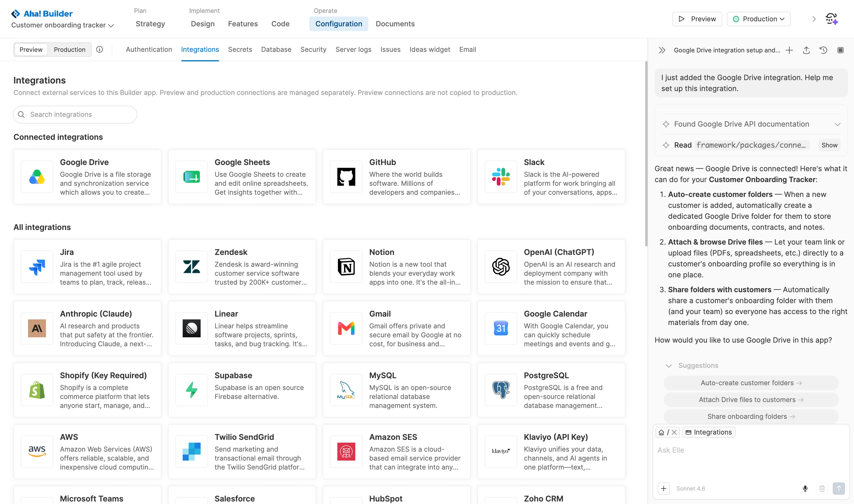Switch environment toggle to Preview

pos(31,50)
